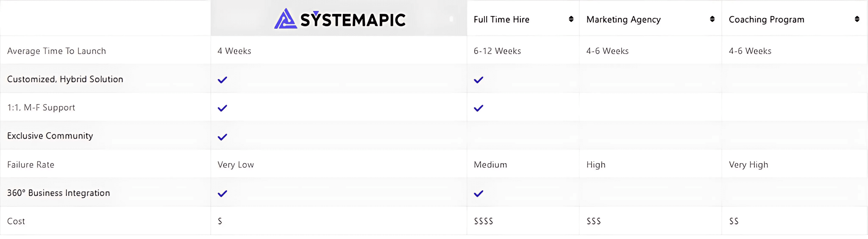The image size is (868, 239).
Task: Select the Coaching Program column header
Action: 795,18
